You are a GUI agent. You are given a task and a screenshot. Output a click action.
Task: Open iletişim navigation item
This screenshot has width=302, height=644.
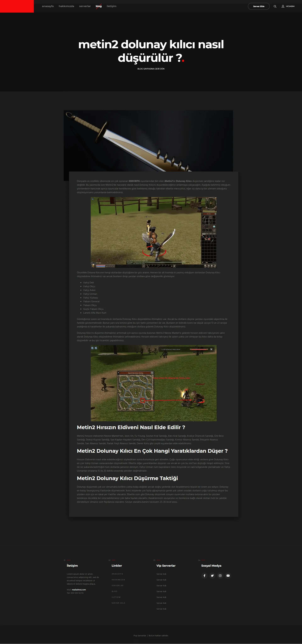[111, 6]
